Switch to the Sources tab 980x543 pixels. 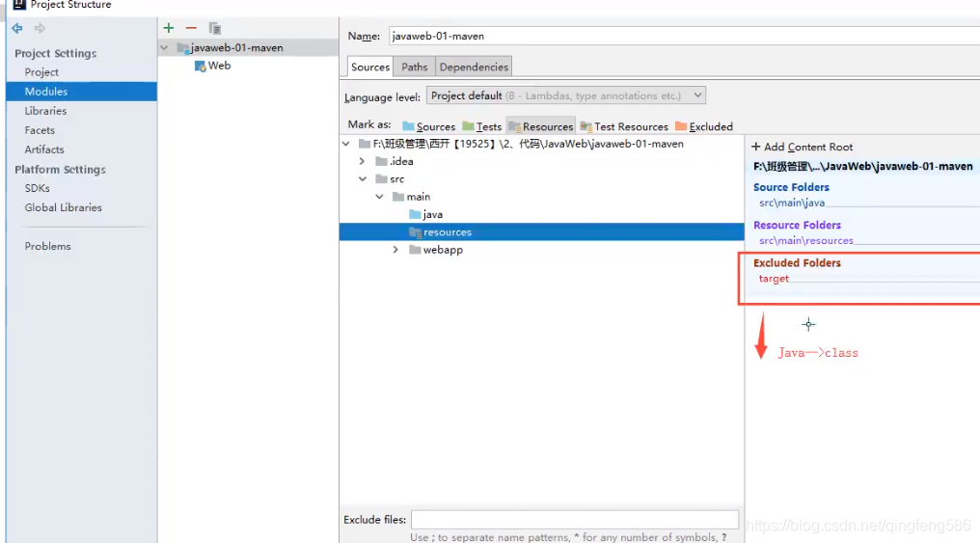click(x=370, y=67)
